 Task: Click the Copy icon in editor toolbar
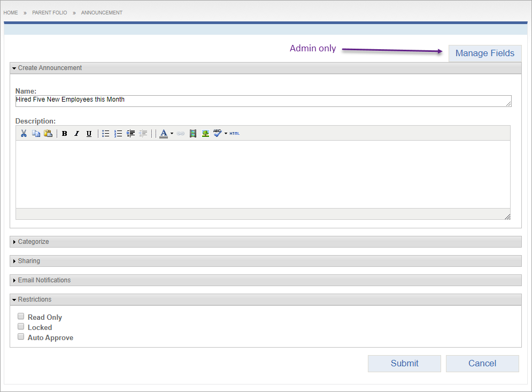(36, 133)
